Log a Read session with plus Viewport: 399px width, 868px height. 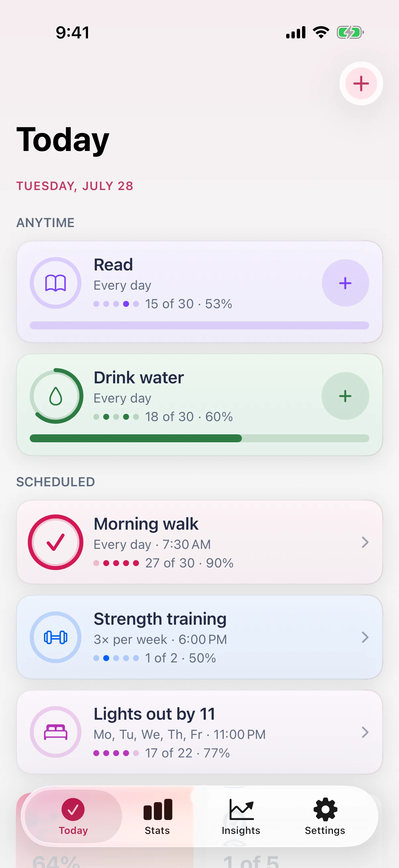(345, 283)
